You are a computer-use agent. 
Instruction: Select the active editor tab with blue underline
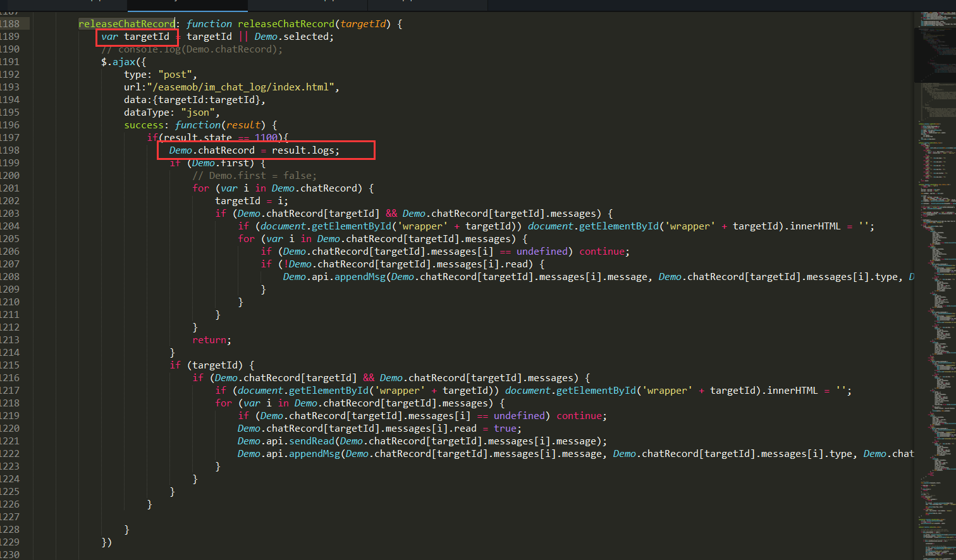187,5
